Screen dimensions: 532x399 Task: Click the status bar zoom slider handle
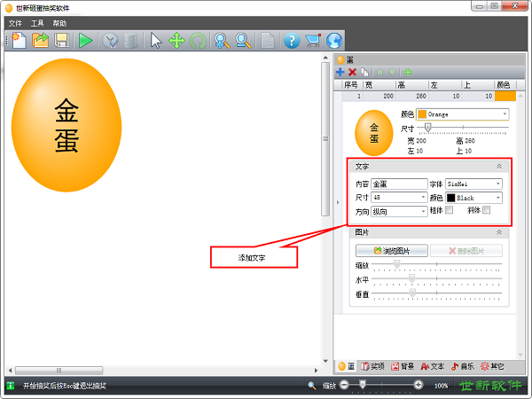point(363,385)
